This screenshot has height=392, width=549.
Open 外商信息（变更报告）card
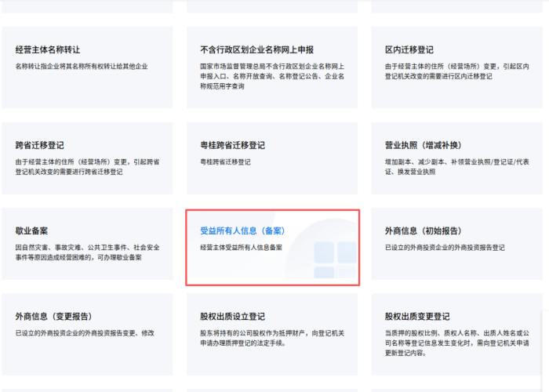(x=53, y=317)
